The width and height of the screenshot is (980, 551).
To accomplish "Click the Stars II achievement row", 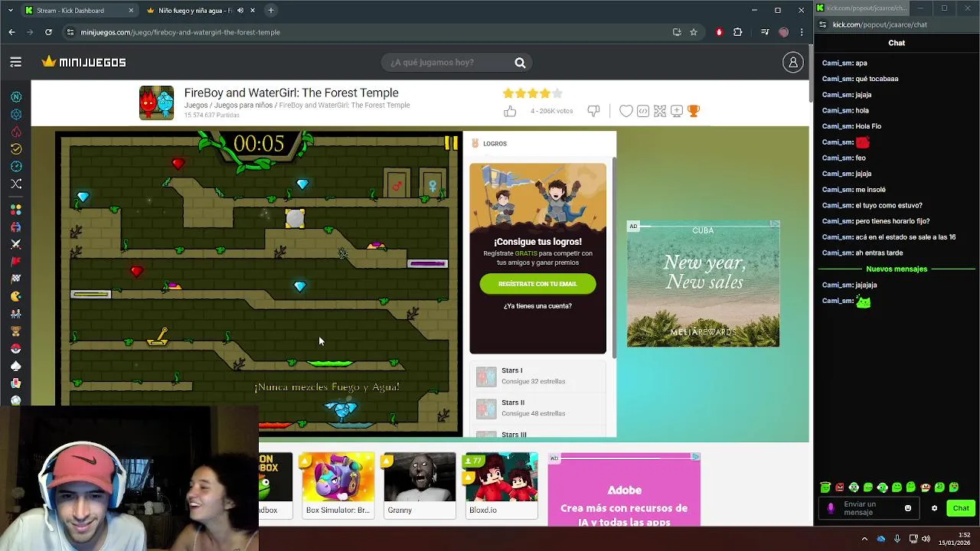I will [x=537, y=408].
